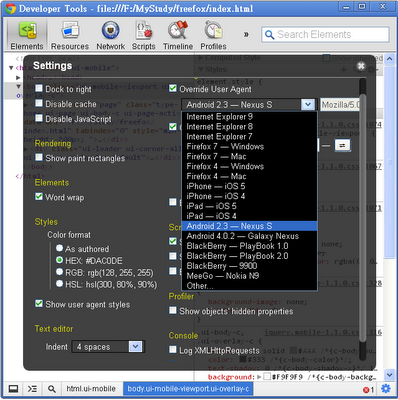The image size is (398, 400).
Task: Click the #F9F9F9 background color swatch
Action: click(267, 377)
